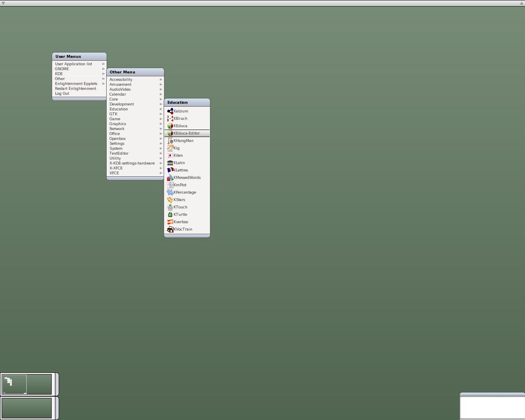Click the Kverbos Spanish flag icon
Image resolution: width=525 pixels, height=420 pixels.
pyautogui.click(x=170, y=222)
